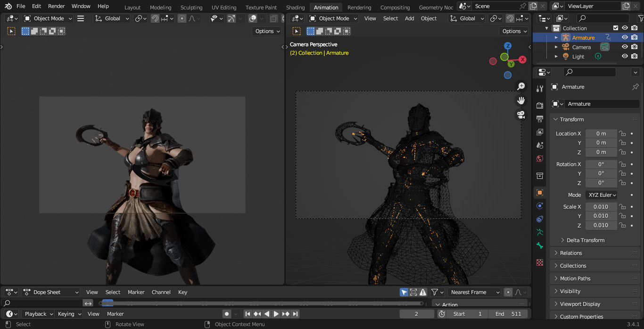Viewport: 644px width, 329px height.
Task: Open XYZ Euler rotation mode dropdown
Action: coord(602,195)
